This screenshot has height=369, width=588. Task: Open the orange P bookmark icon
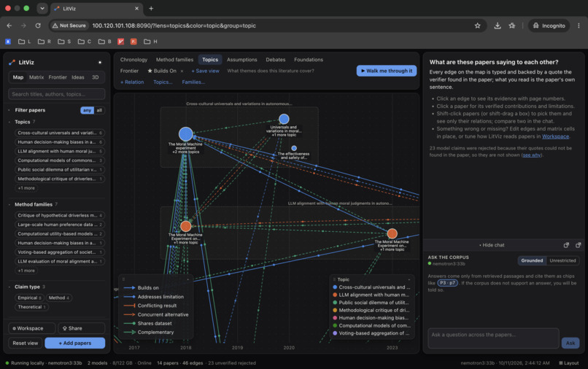134,42
